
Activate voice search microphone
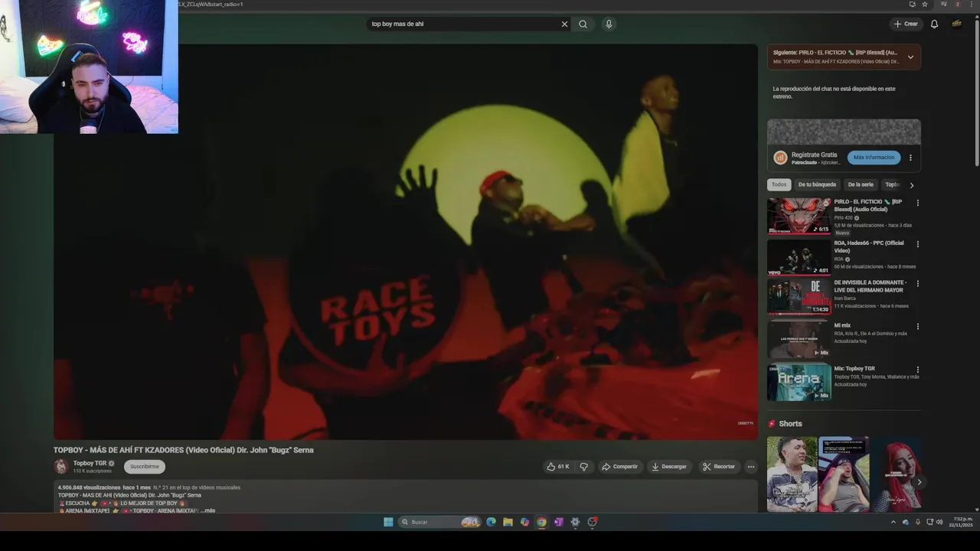pos(609,24)
